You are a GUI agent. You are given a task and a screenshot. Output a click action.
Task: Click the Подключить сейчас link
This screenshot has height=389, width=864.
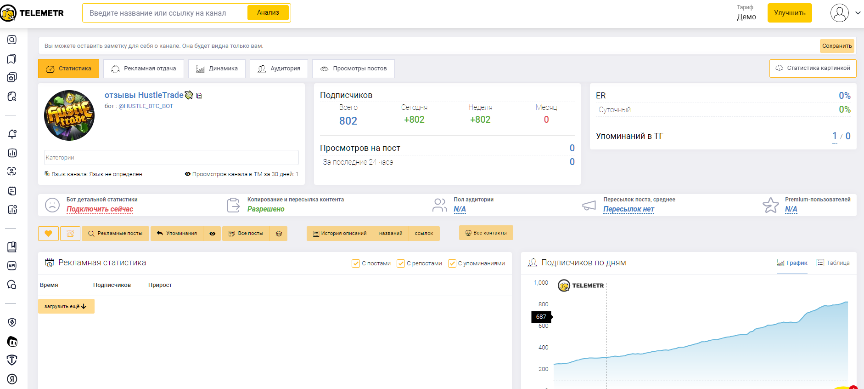tap(100, 209)
